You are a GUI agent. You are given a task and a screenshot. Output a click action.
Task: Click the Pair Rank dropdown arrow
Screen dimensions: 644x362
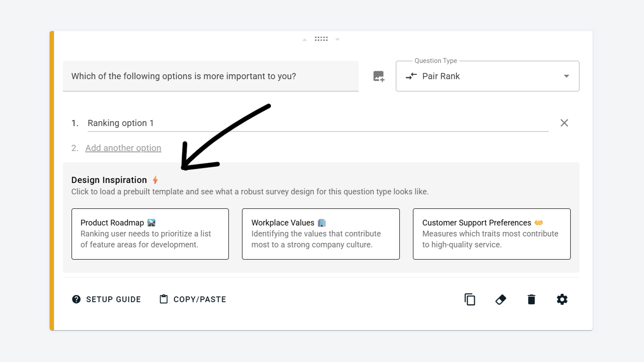pyautogui.click(x=566, y=76)
